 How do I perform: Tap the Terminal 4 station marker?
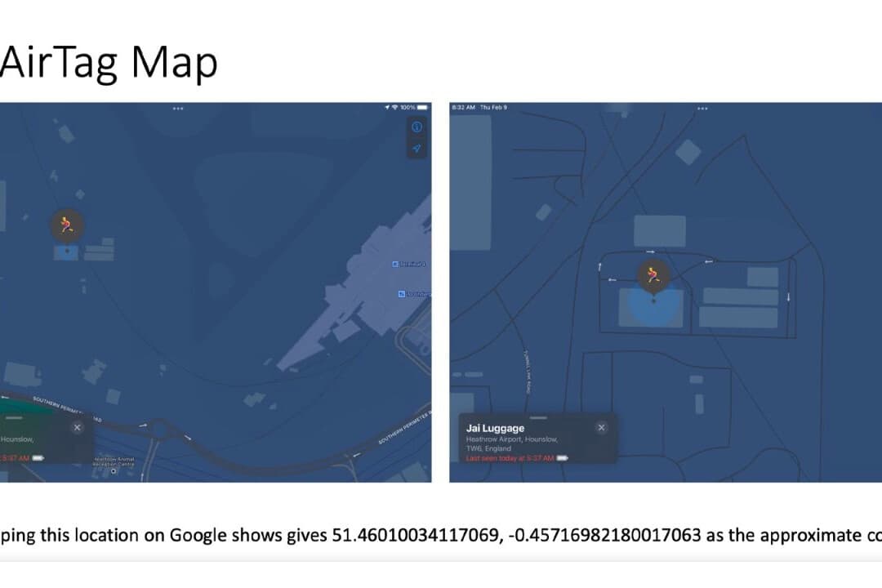coord(396,264)
